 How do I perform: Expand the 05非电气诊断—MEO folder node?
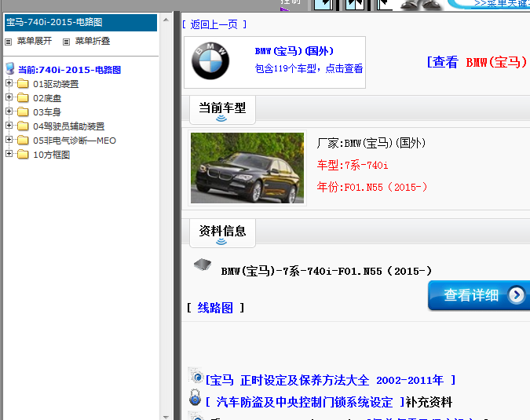tap(9, 140)
